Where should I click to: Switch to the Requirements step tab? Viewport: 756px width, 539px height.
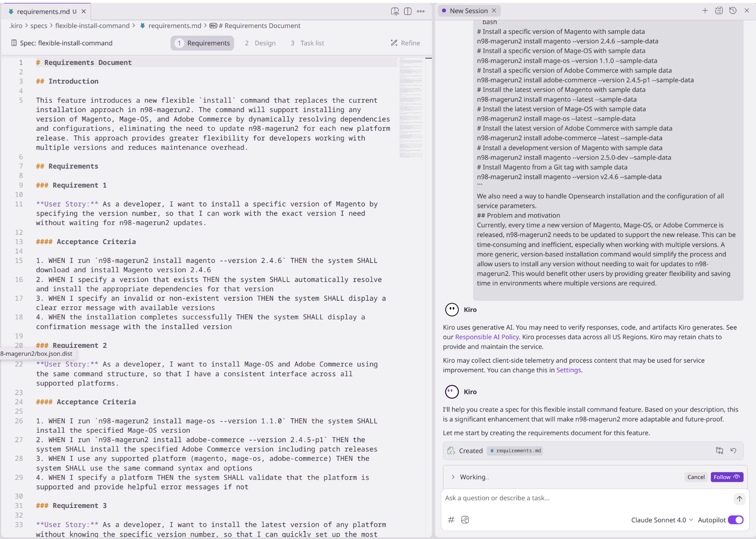[203, 43]
